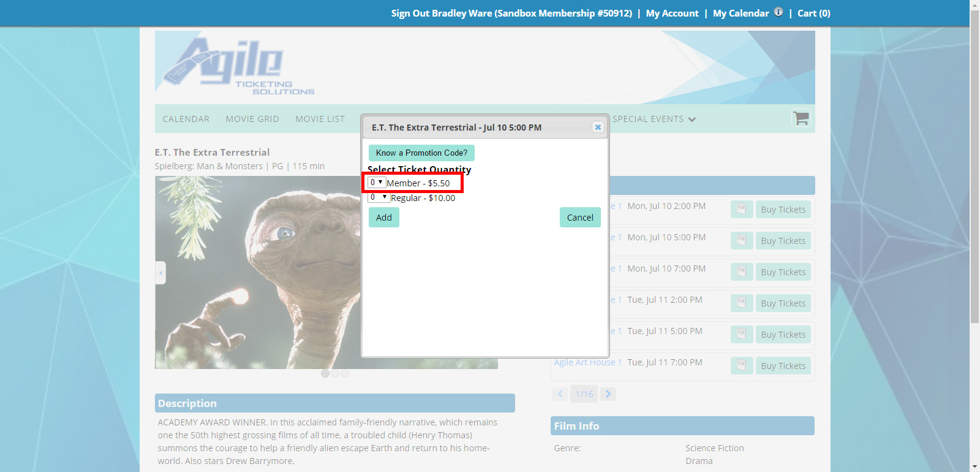Click Science Fiction genre text
Screen dimensions: 980x472
(x=715, y=448)
